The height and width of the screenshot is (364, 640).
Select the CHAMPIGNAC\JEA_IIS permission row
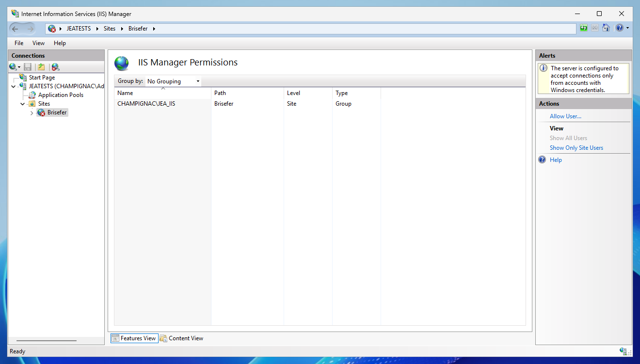tap(247, 104)
